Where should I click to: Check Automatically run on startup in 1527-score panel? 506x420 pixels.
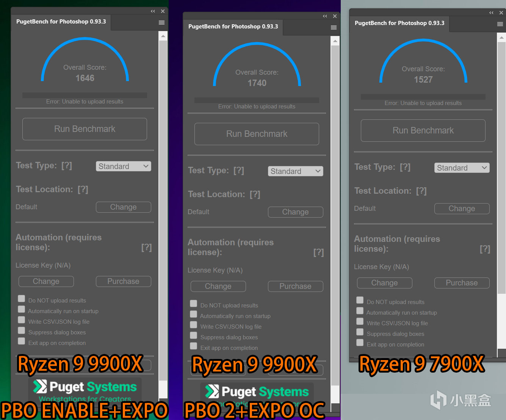360,311
